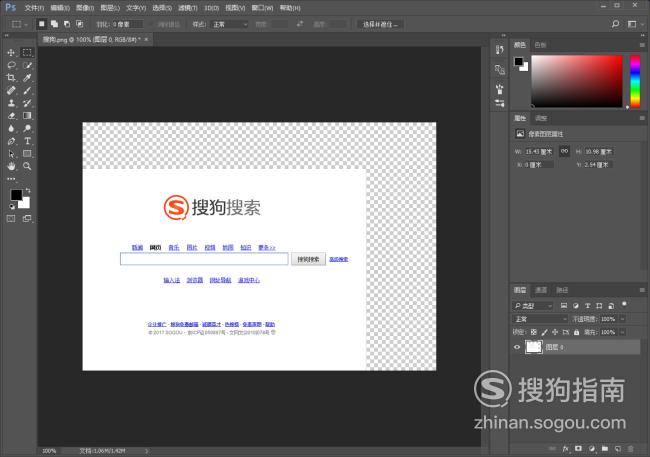Choose New Selection mode

tap(41, 24)
